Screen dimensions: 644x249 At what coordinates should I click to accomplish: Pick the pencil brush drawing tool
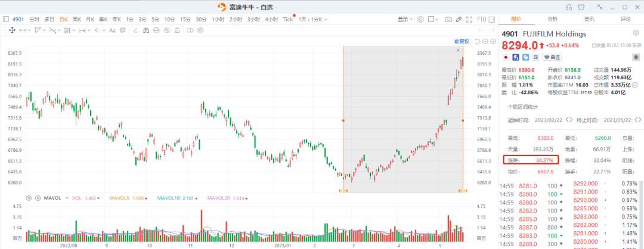coord(135,30)
